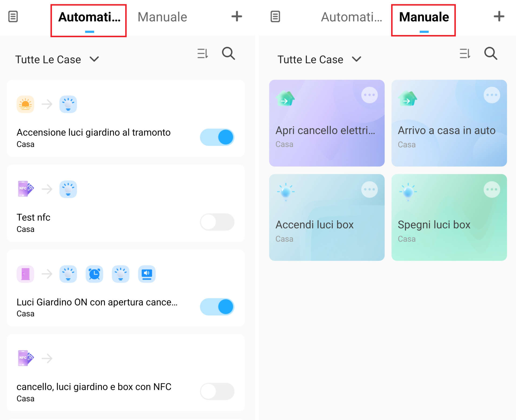Open sort options icon in left panel
516x420 pixels.
click(202, 53)
